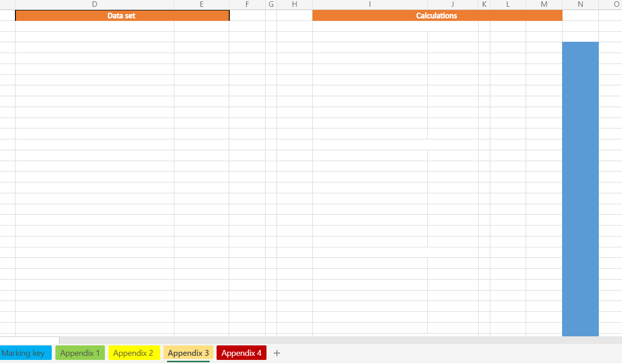Select column D header

94,5
